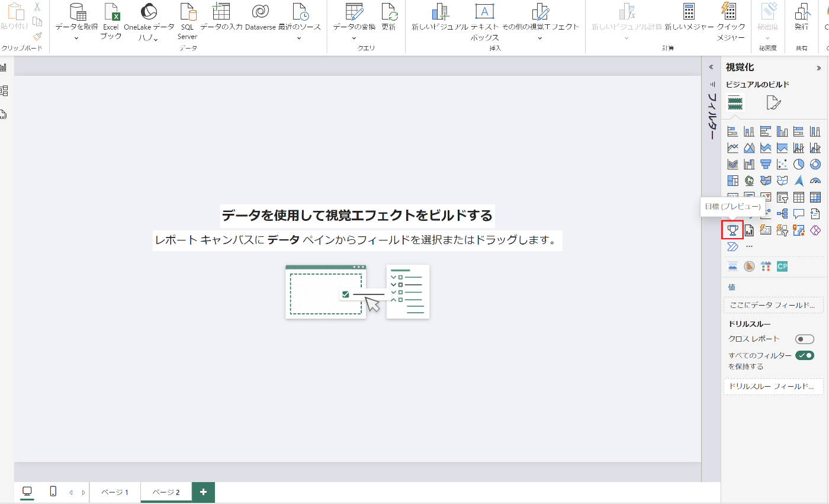Open the 最近のソース dropdown

pyautogui.click(x=299, y=38)
